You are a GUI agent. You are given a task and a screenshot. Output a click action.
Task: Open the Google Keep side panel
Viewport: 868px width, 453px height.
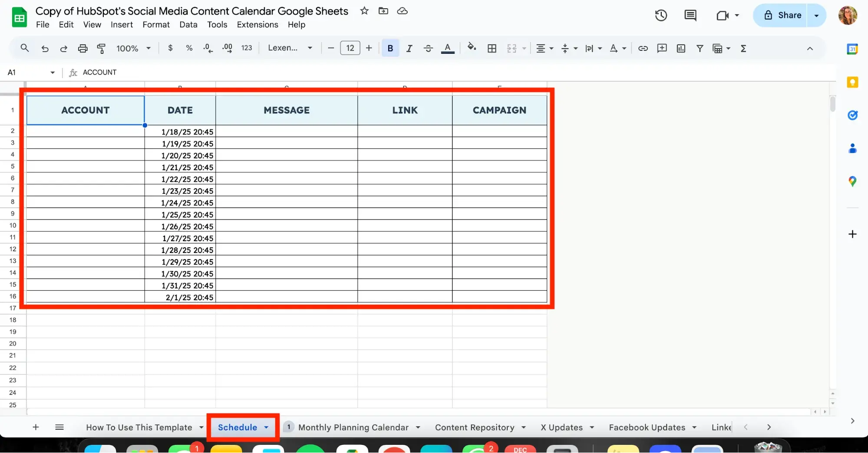[852, 82]
